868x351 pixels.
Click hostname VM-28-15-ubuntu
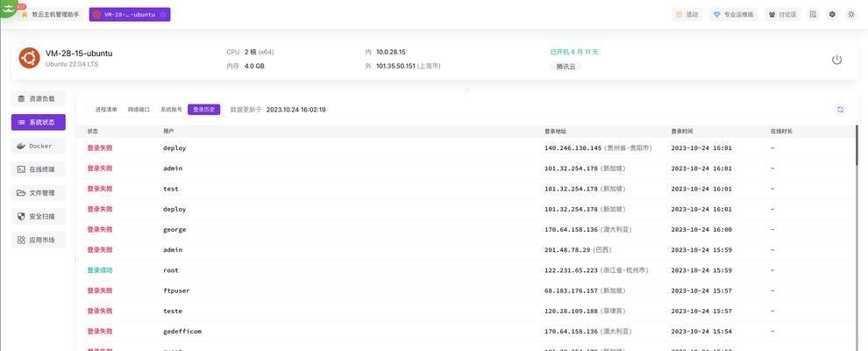pyautogui.click(x=79, y=54)
